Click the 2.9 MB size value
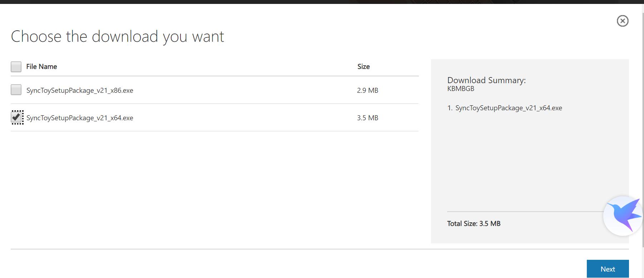The image size is (644, 278). click(367, 91)
